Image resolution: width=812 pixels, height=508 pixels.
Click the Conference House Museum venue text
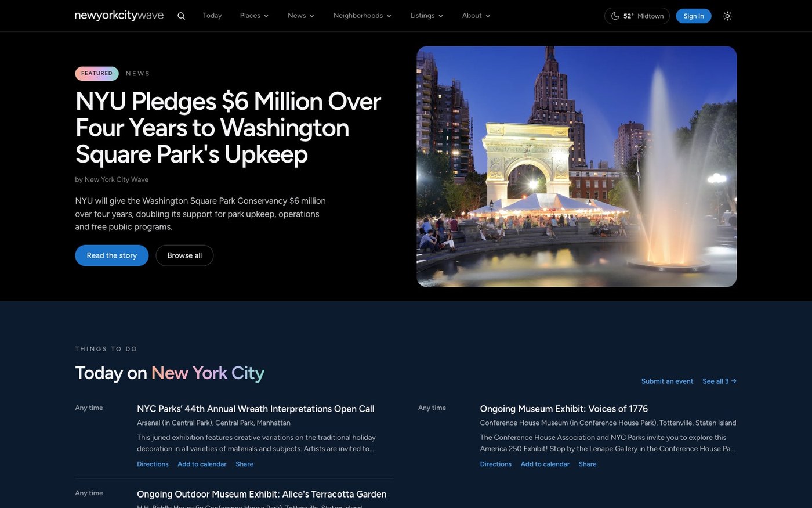point(608,423)
